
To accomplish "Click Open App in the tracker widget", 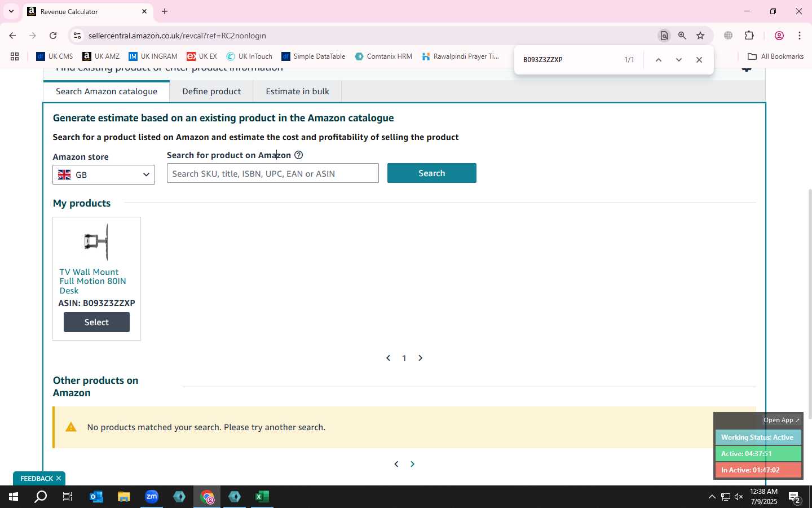I will pos(781,420).
